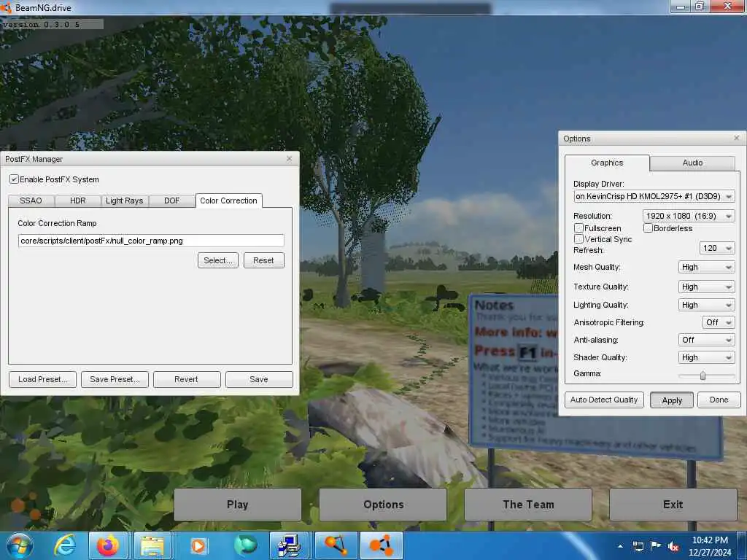Viewport: 747px width, 560px height.
Task: Open the Windows Start menu orb
Action: click(19, 545)
